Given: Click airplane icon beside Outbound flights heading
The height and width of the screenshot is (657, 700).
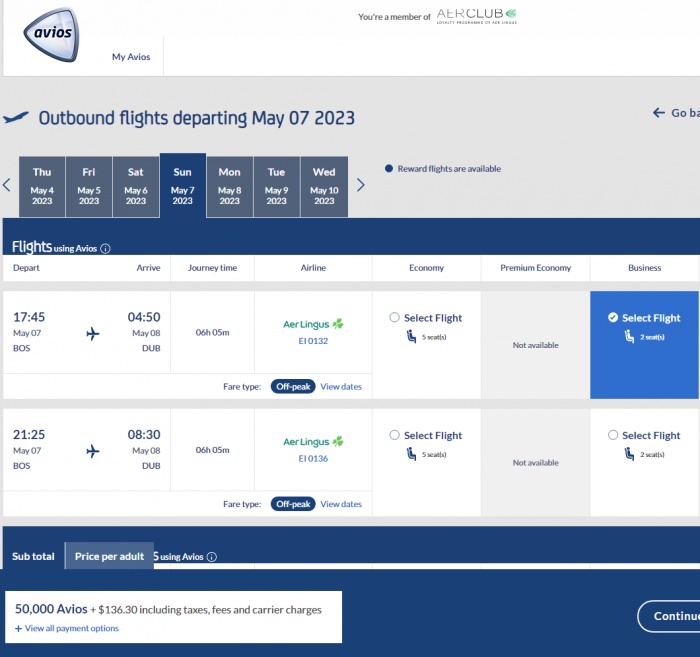Looking at the screenshot, I should 16,118.
